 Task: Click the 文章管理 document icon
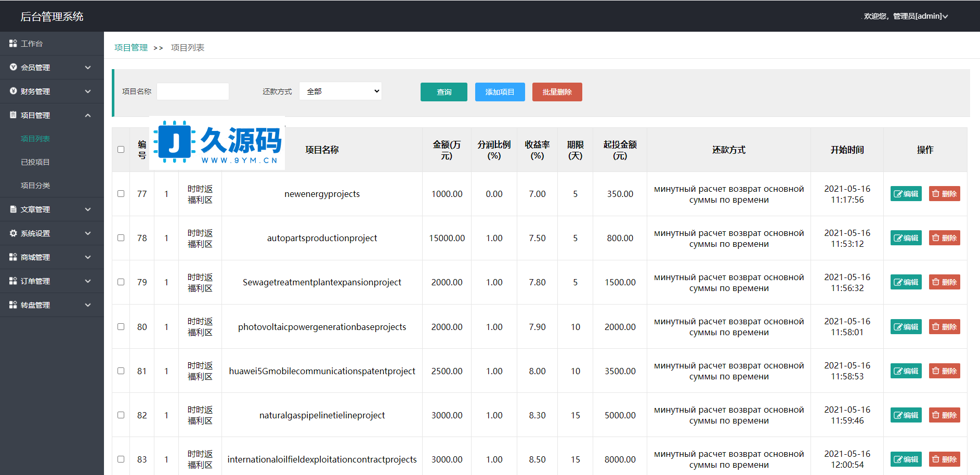tap(13, 209)
